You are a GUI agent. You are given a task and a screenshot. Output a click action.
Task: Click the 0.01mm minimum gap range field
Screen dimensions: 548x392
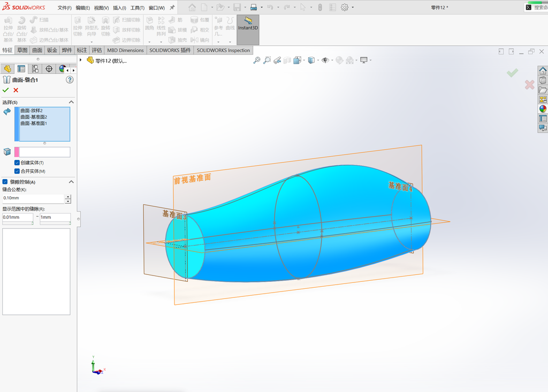pyautogui.click(x=18, y=217)
